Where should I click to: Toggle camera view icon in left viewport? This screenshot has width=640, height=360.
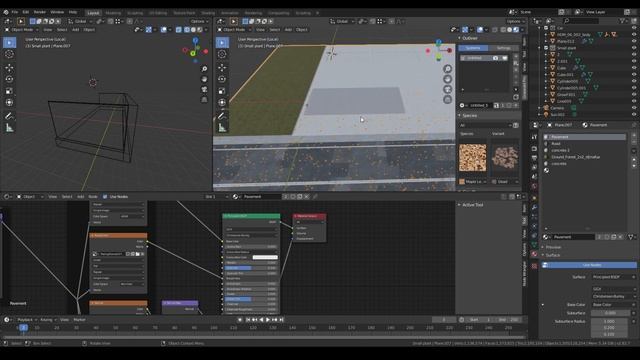[204, 89]
